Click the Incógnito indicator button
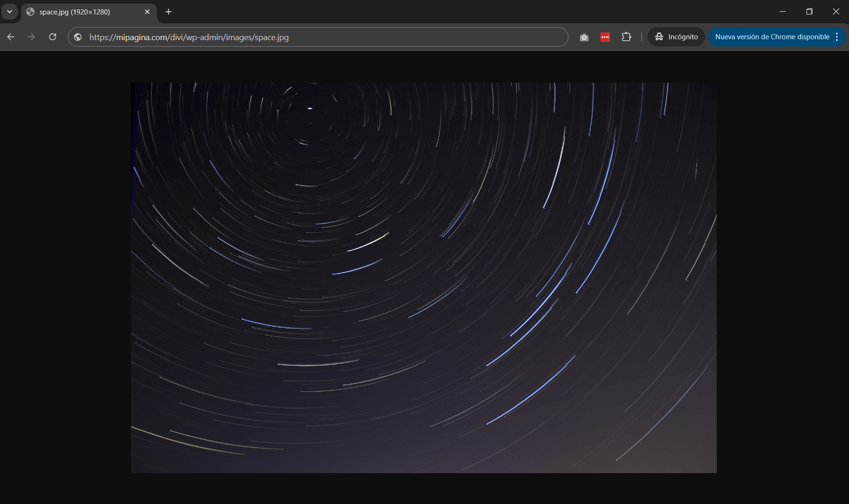 pos(676,37)
